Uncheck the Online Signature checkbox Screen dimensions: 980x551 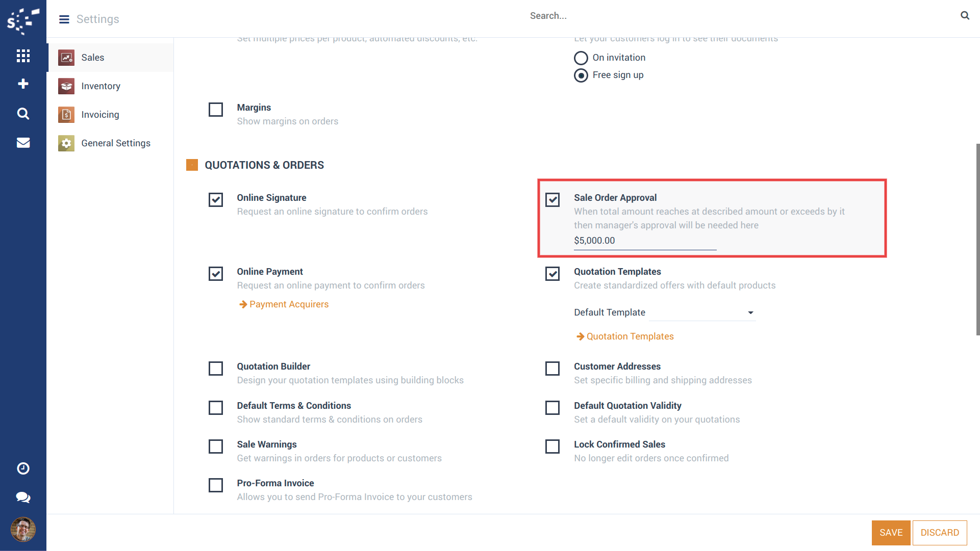(216, 200)
